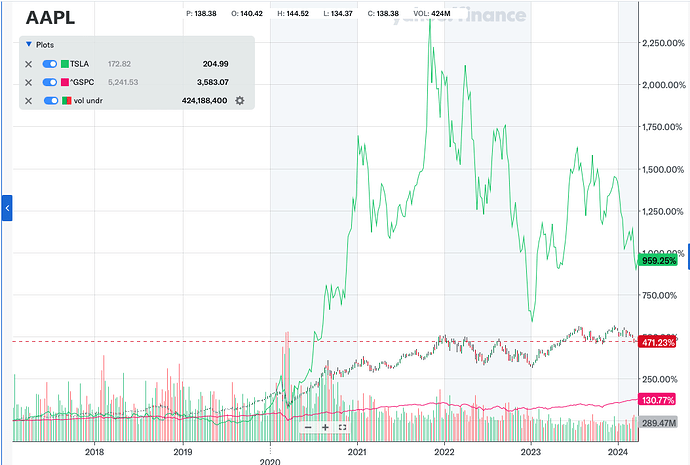Viewport: 690px width, 465px height.
Task: Disable the vol undr indicator switch
Action: (50, 101)
